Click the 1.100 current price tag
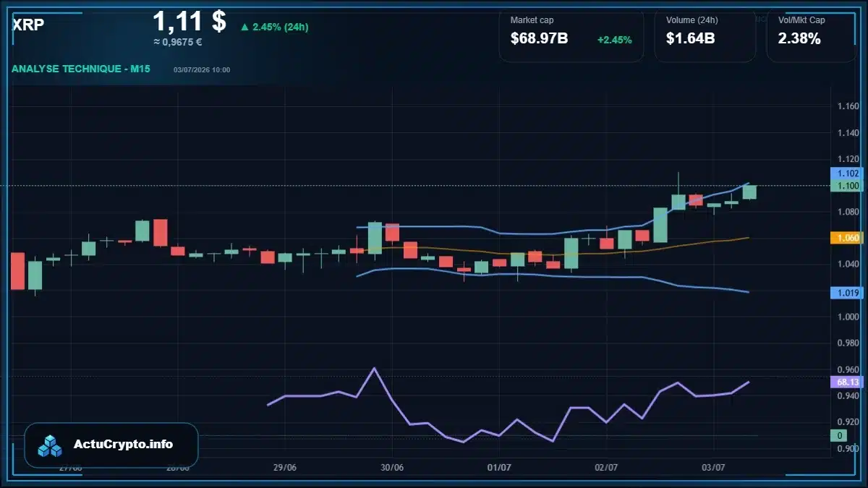 [x=847, y=186]
